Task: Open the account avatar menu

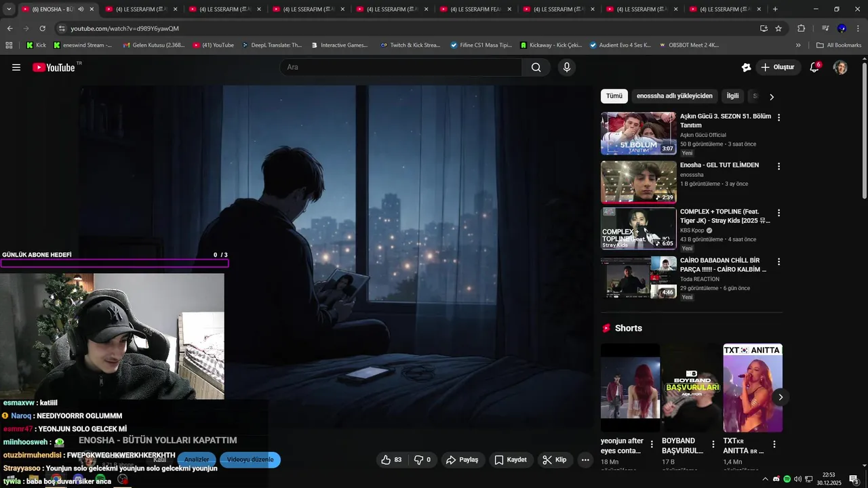Action: [840, 67]
